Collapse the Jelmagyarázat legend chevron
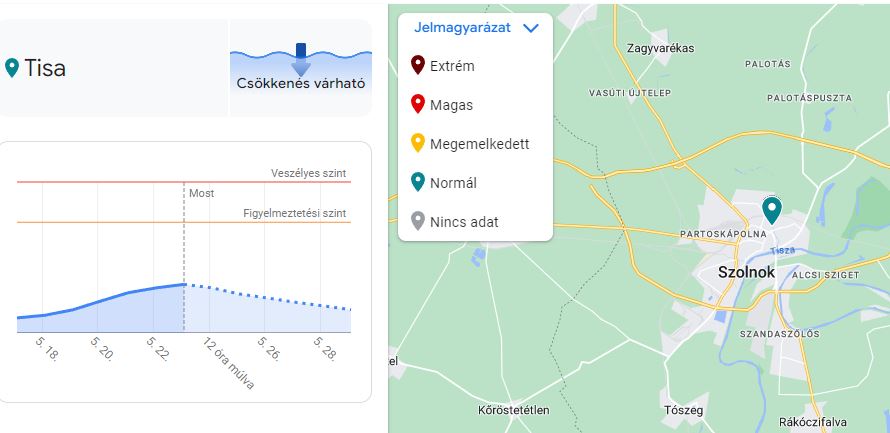Screen dimensions: 890x433 (531, 28)
